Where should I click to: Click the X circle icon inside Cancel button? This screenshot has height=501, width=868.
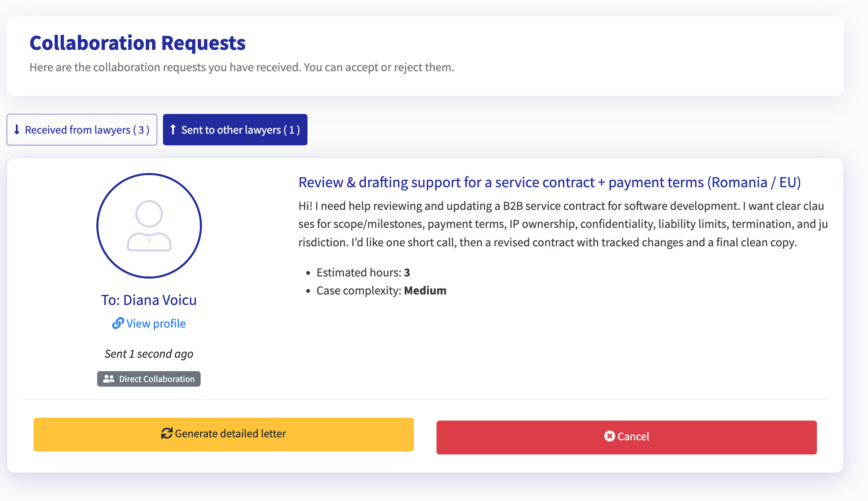coord(610,436)
